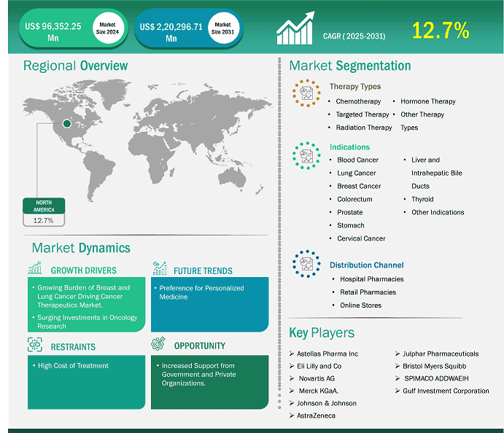Click the Thyroid item

click(423, 200)
